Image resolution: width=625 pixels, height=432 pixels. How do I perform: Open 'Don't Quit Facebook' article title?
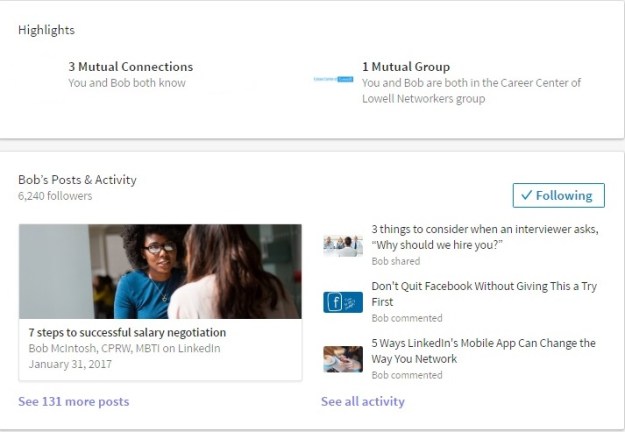(x=484, y=294)
